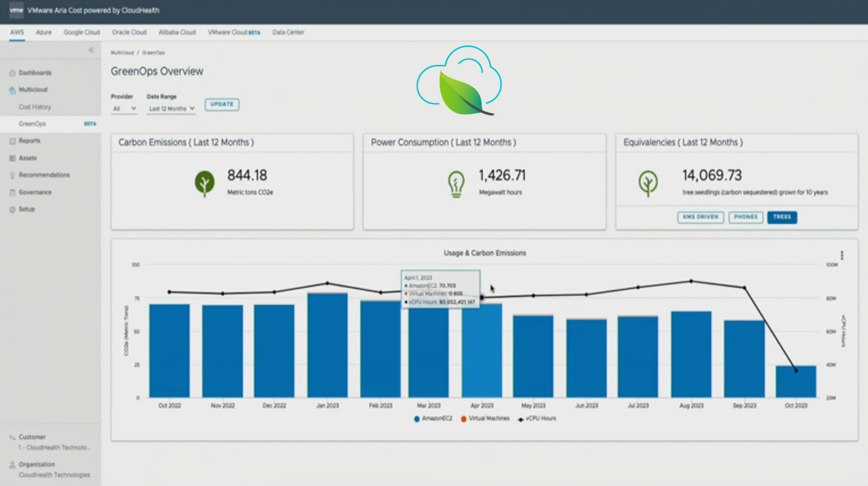Toggle Virtual Machines series in legend
The image size is (868, 486).
click(485, 418)
